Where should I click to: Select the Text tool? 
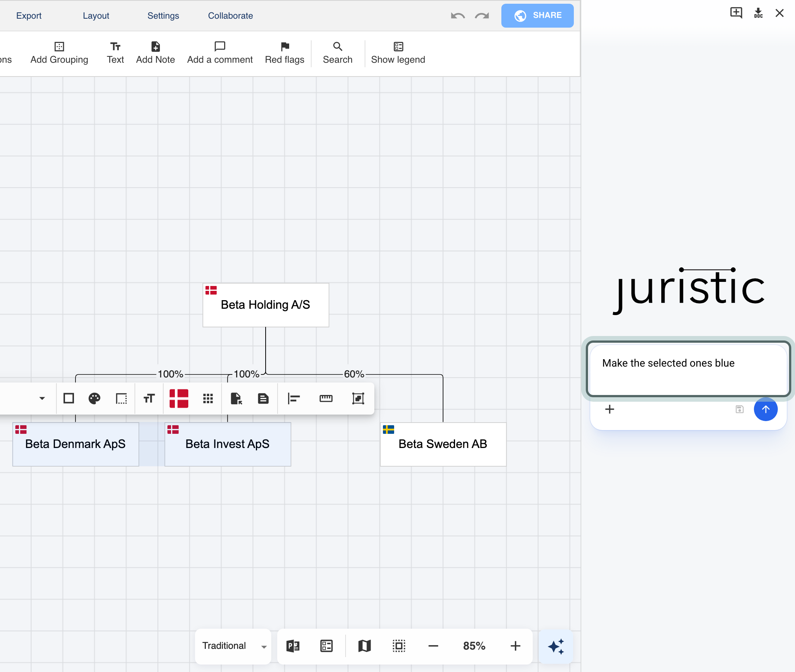[x=115, y=53]
